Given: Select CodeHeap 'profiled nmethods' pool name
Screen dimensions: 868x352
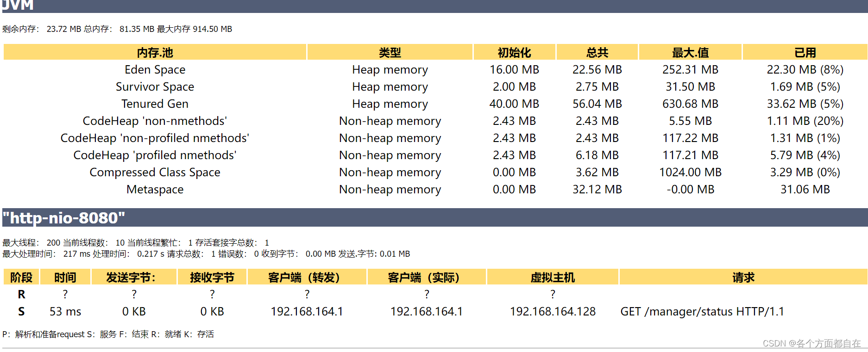Looking at the screenshot, I should click(155, 155).
